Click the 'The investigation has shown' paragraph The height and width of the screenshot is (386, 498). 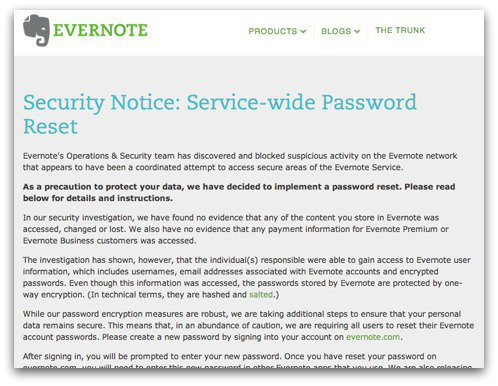tap(247, 277)
